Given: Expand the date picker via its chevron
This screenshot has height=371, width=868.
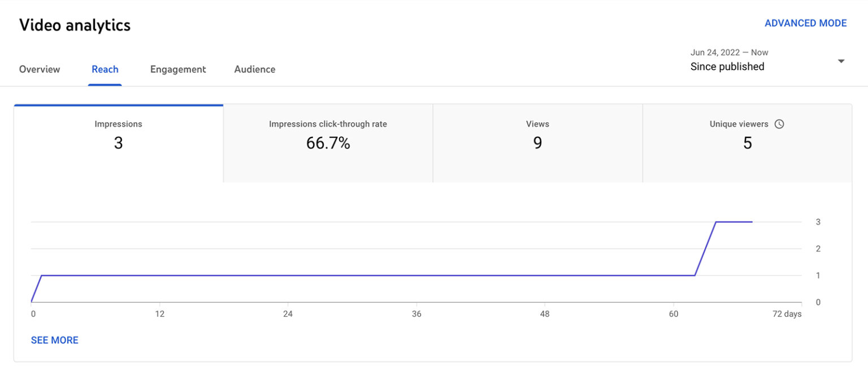Looking at the screenshot, I should [841, 60].
